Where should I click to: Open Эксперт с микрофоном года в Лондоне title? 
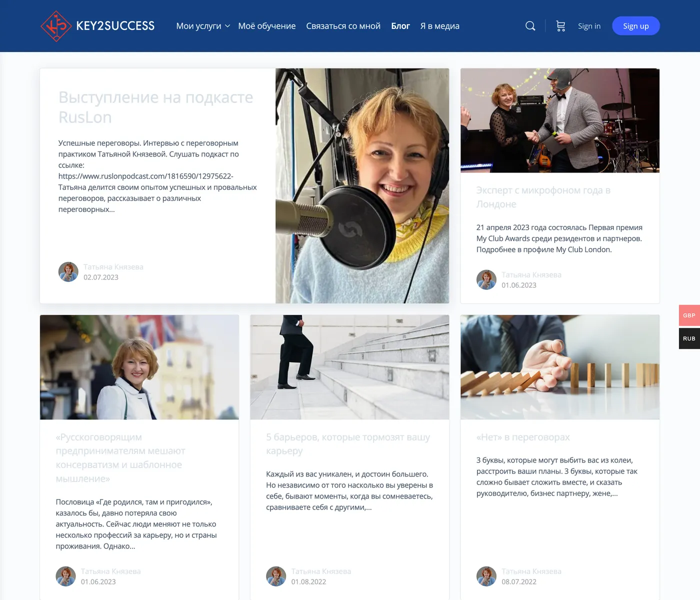(x=543, y=197)
